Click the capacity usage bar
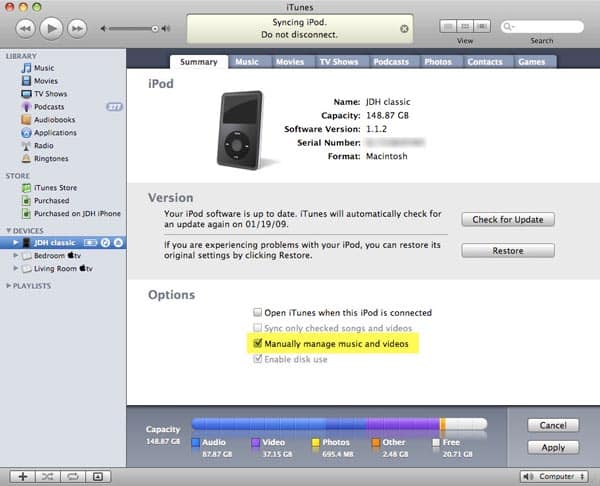600x486 pixels. coord(339,424)
